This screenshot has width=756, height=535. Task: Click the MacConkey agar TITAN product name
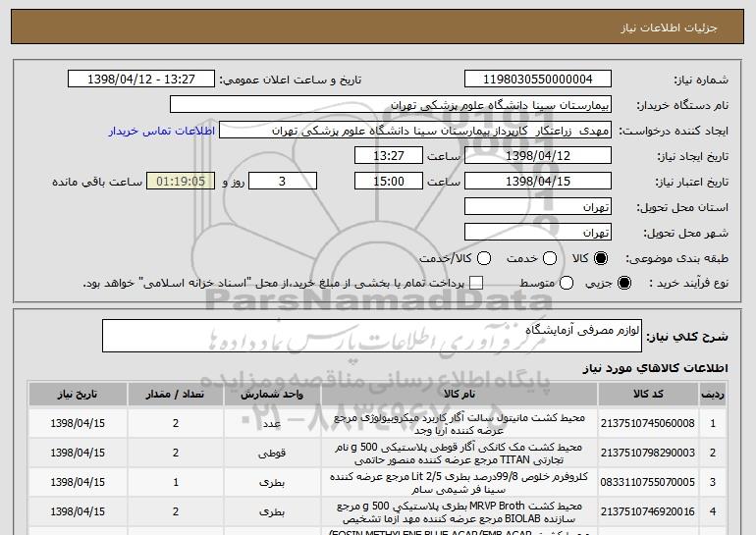point(459,454)
